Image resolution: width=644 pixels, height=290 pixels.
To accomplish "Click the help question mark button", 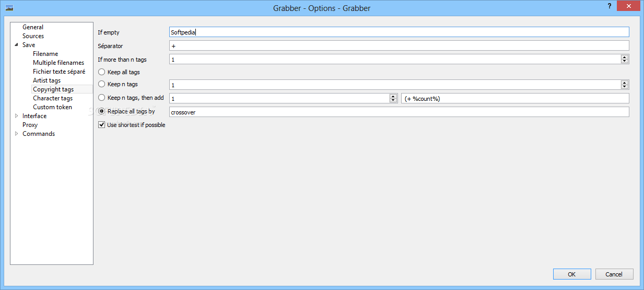I will 609,6.
